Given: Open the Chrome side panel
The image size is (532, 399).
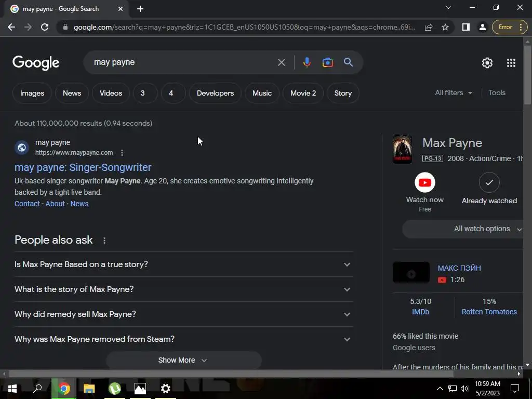Looking at the screenshot, I should tap(466, 27).
